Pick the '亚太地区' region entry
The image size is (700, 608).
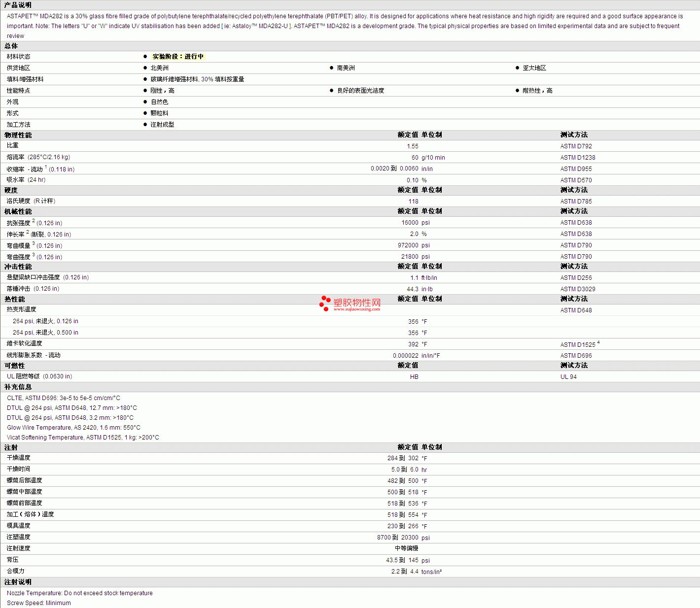534,68
